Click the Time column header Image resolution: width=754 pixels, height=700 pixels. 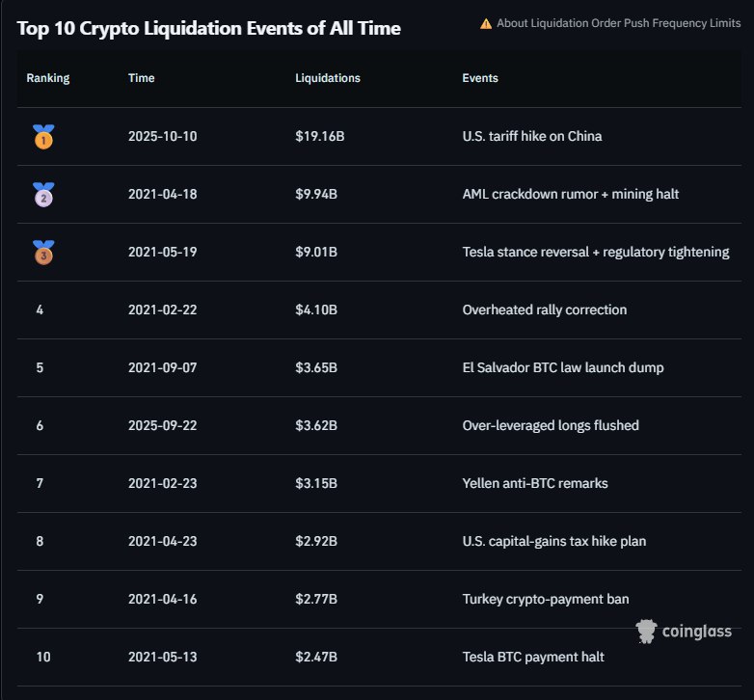pyautogui.click(x=141, y=78)
